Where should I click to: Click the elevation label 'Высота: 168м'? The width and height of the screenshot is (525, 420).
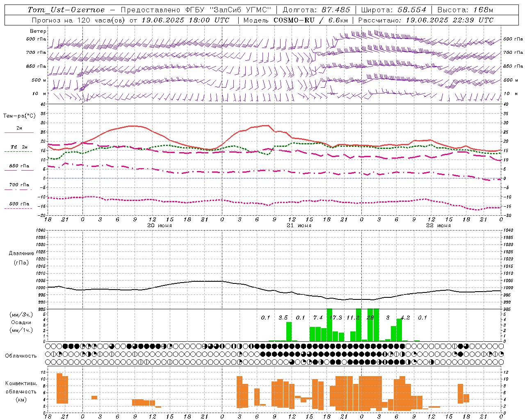(x=465, y=10)
